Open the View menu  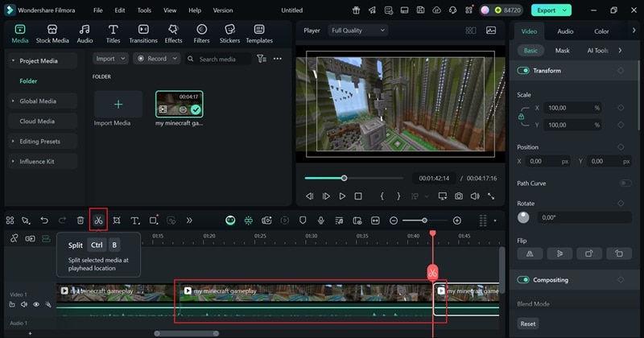[x=170, y=10]
